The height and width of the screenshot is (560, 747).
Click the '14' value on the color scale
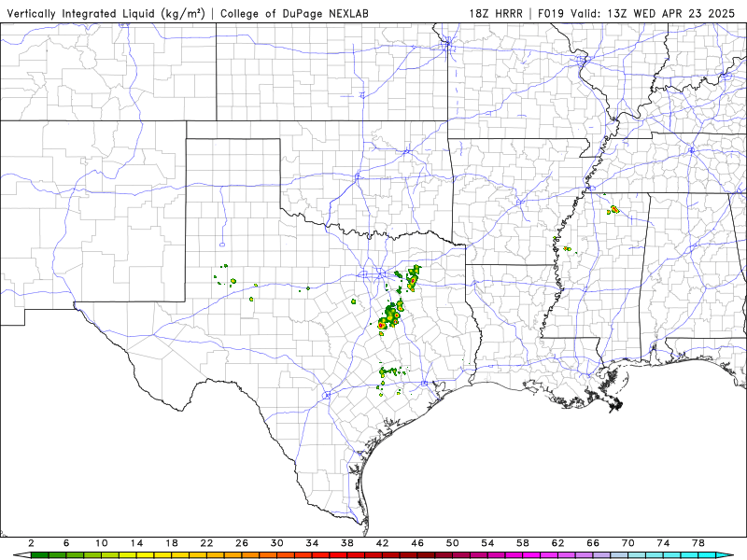coord(136,543)
